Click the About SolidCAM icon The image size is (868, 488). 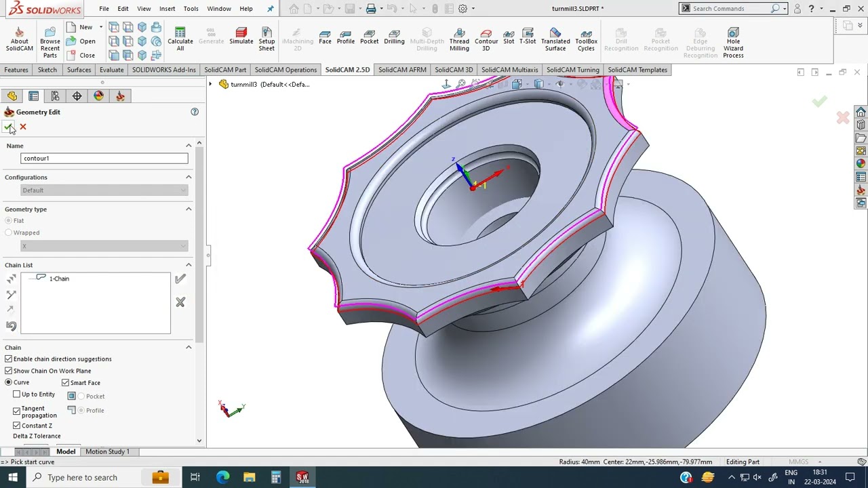19,40
